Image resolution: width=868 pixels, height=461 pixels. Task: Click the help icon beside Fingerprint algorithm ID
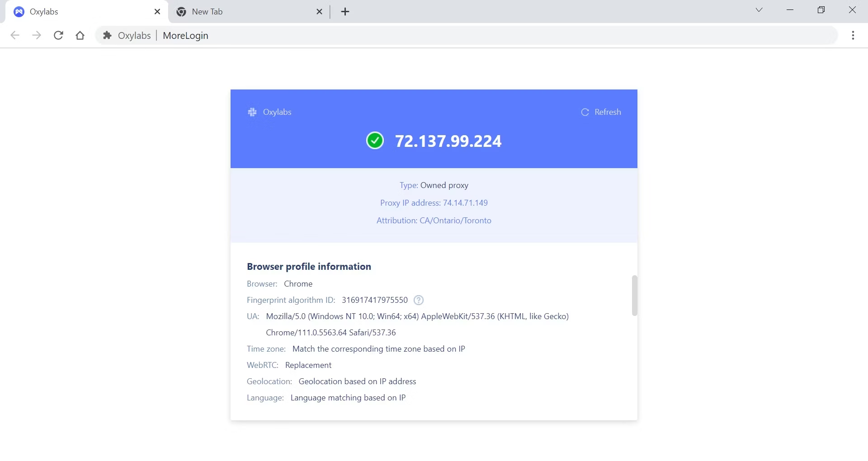tap(419, 300)
